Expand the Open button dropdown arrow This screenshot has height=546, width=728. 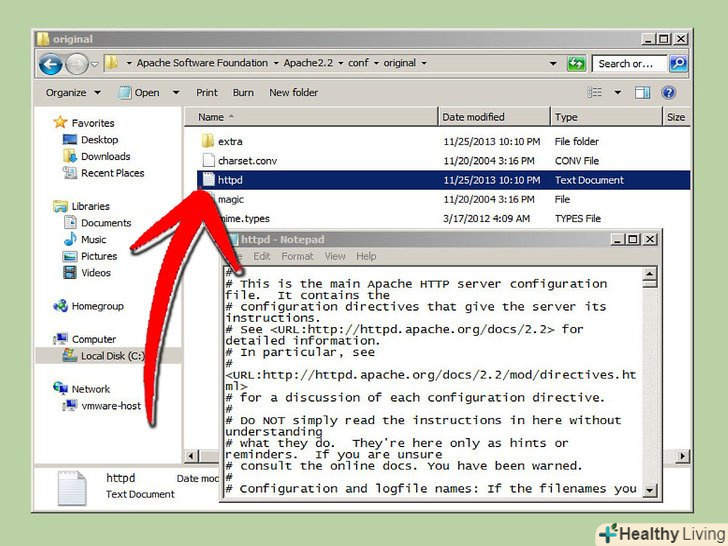point(176,92)
